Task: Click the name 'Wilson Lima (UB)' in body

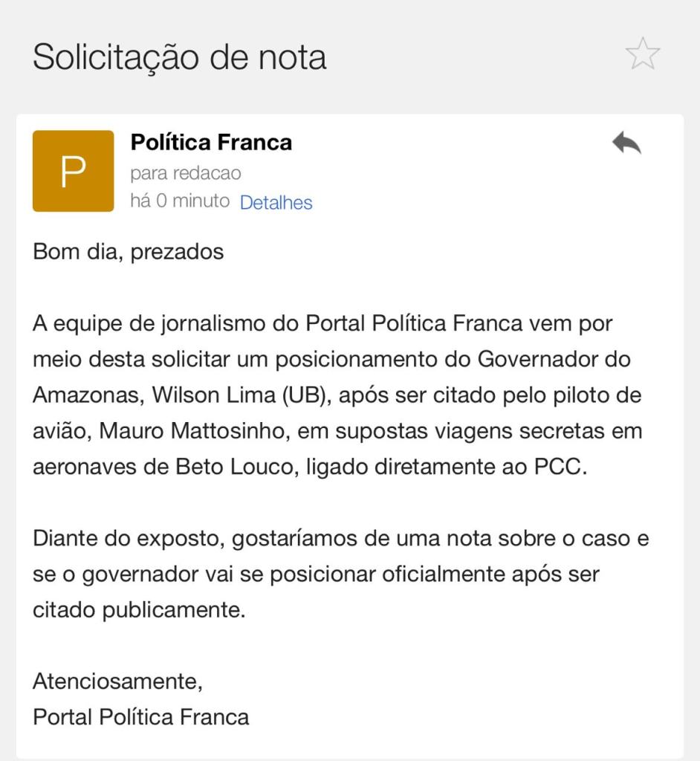Action: tap(241, 395)
